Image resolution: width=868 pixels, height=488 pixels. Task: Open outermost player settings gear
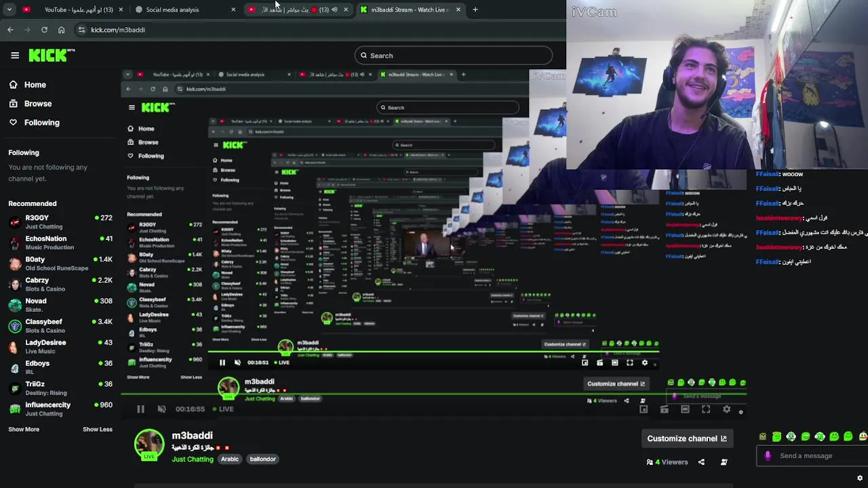tap(726, 409)
